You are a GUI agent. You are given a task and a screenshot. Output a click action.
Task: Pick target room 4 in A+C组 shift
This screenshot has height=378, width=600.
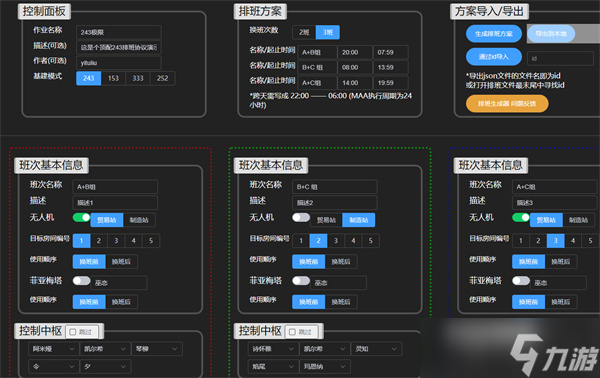(x=573, y=241)
